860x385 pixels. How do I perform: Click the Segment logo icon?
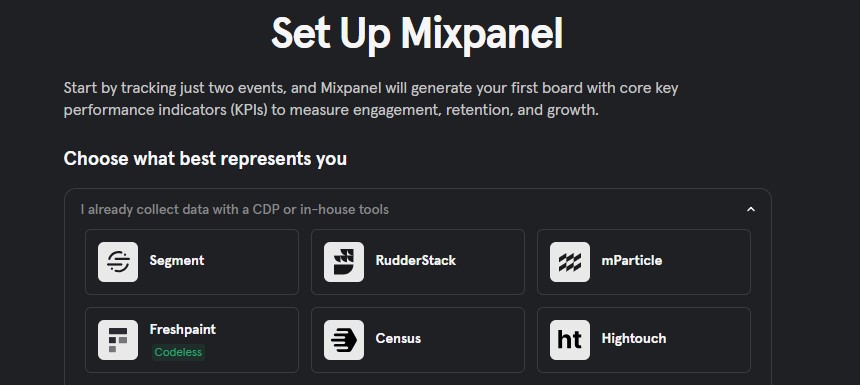tap(118, 262)
